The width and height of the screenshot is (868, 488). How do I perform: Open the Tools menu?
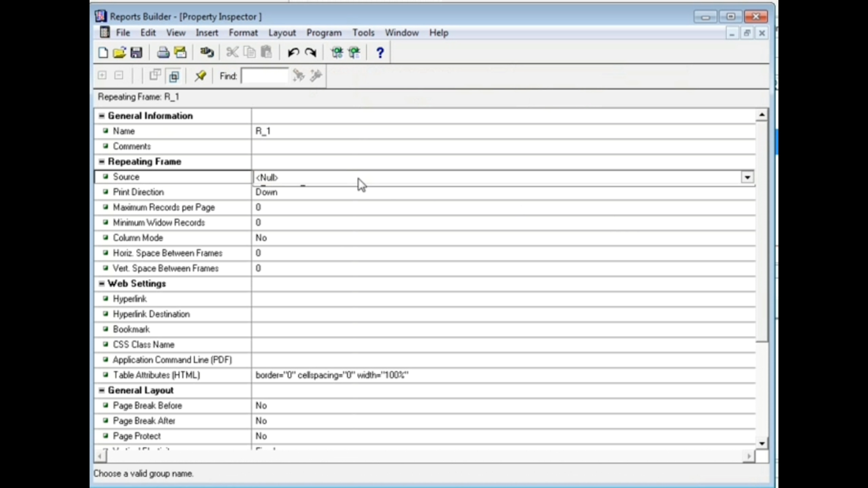363,33
